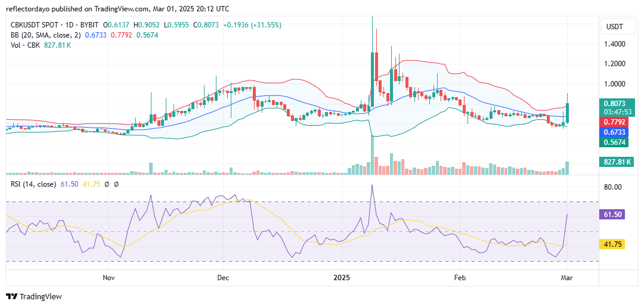Click the 80.00 RSI axis label

(x=613, y=187)
